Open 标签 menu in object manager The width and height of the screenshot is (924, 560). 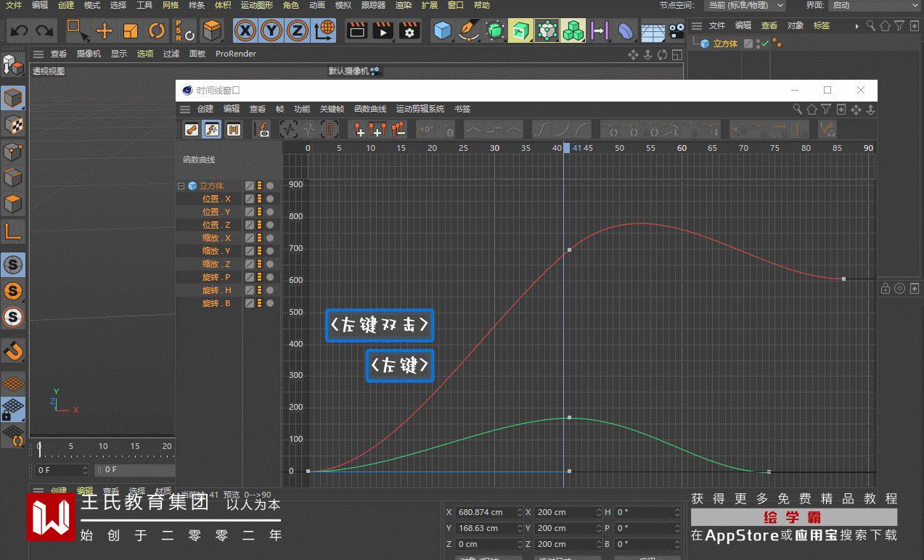pyautogui.click(x=822, y=25)
